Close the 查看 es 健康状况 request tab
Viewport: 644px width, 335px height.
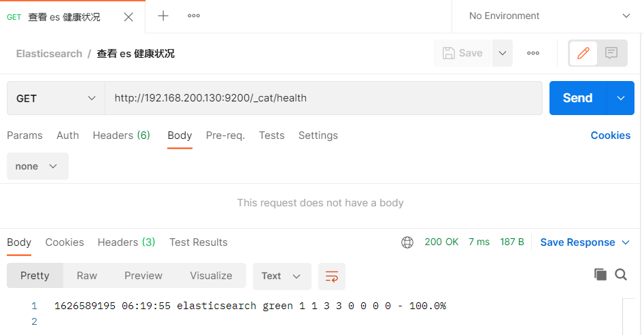(129, 16)
